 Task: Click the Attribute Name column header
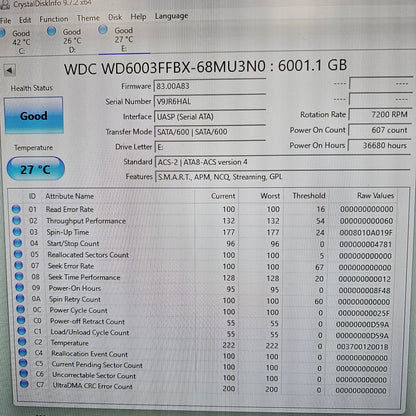pyautogui.click(x=70, y=196)
